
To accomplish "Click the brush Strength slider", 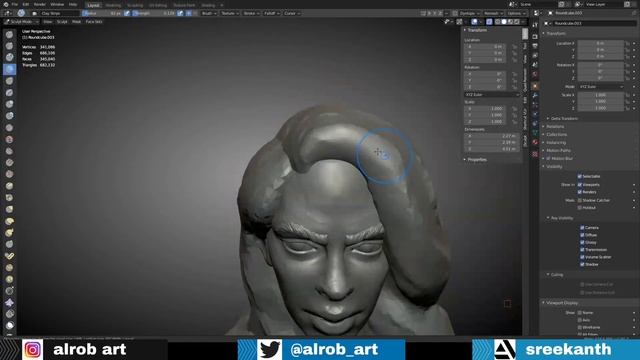I will tap(154, 13).
